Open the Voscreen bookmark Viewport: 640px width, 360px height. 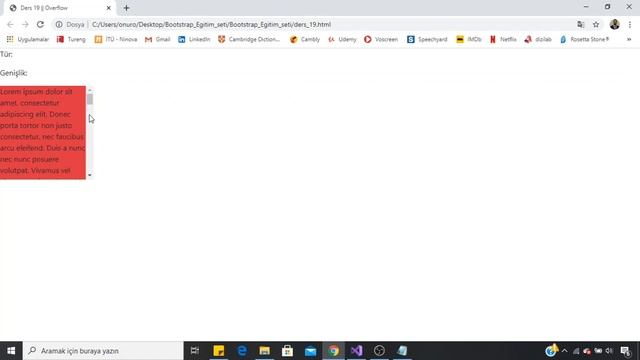click(x=381, y=39)
